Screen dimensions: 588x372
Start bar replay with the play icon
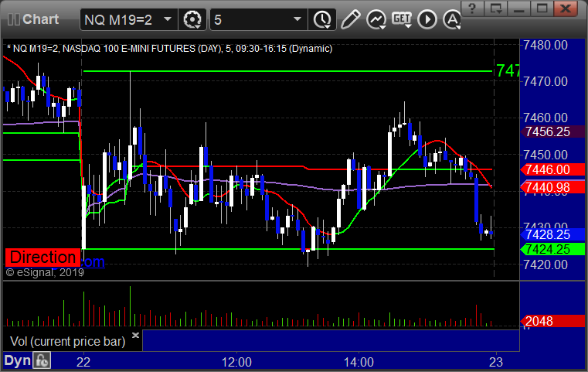427,19
